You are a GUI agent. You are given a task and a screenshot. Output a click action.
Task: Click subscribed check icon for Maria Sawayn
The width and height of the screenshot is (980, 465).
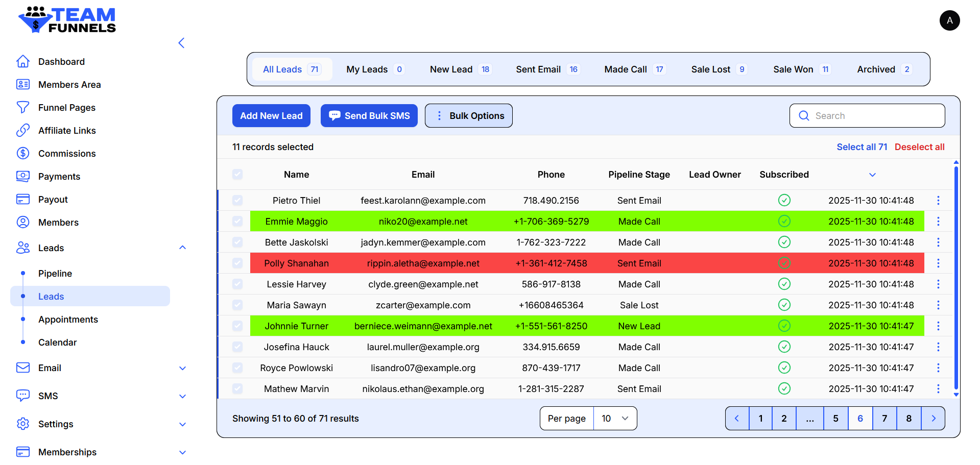[x=784, y=305]
